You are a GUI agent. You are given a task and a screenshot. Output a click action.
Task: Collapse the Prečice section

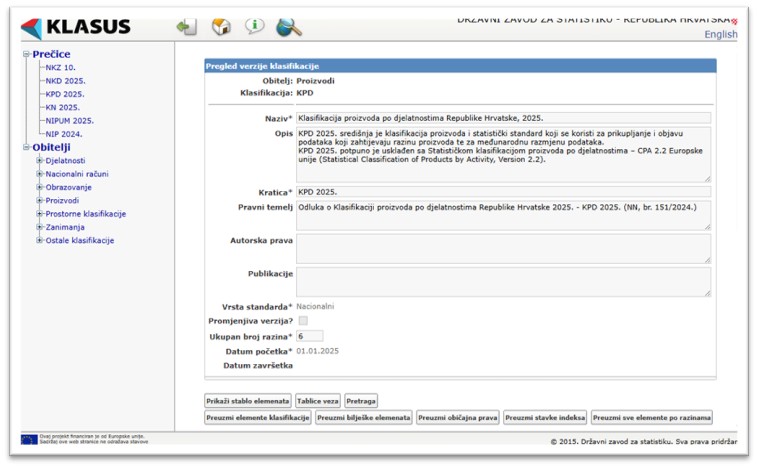coord(26,55)
